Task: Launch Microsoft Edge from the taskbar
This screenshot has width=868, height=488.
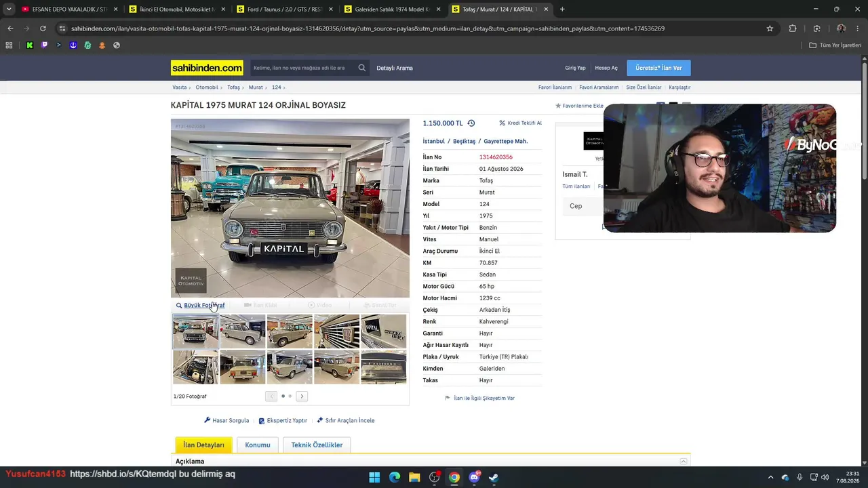Action: coord(395,477)
